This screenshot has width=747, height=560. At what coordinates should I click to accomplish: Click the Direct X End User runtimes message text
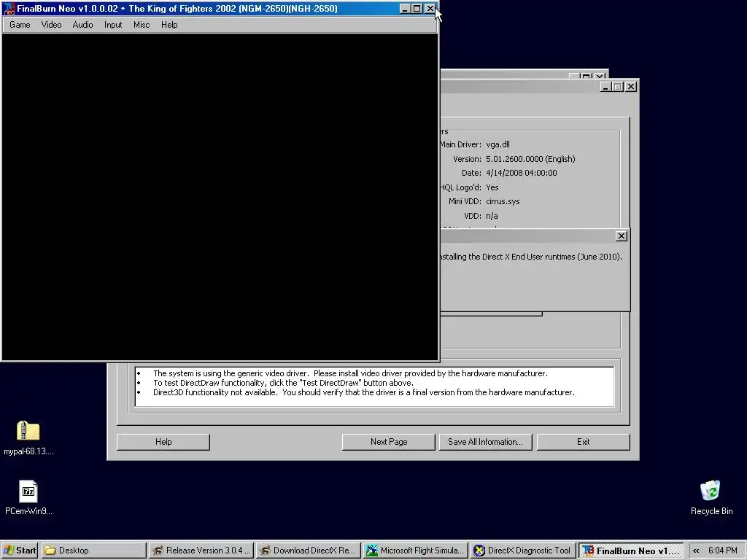coord(531,257)
